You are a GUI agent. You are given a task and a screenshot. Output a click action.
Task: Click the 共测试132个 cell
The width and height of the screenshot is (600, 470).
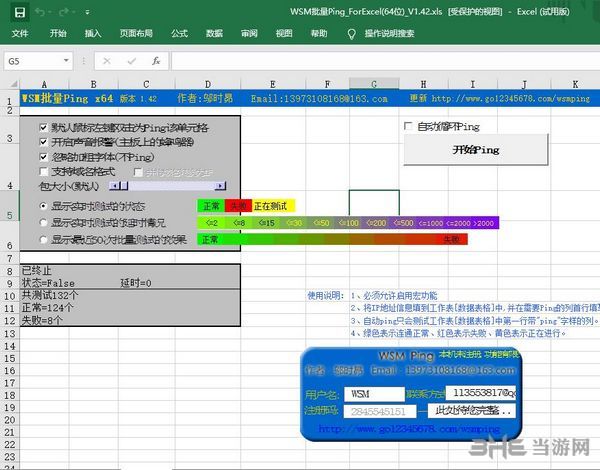[50, 295]
